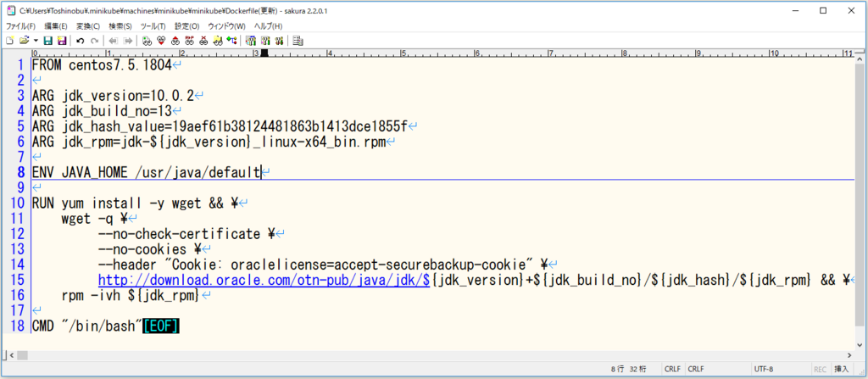Open the 検索(S) menu
Image resolution: width=868 pixels, height=379 pixels.
tap(120, 26)
